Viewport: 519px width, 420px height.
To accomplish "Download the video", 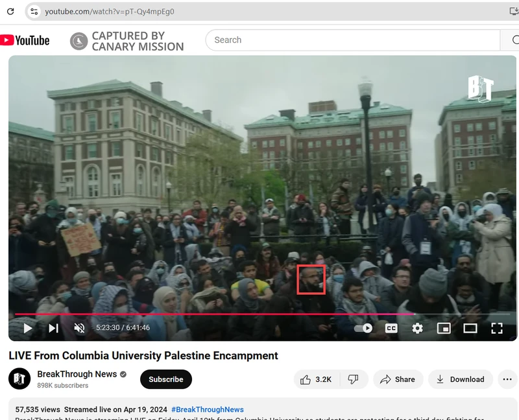I will 460,379.
